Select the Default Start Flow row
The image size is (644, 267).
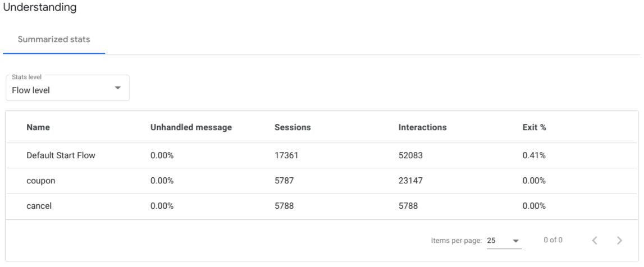[x=61, y=156]
